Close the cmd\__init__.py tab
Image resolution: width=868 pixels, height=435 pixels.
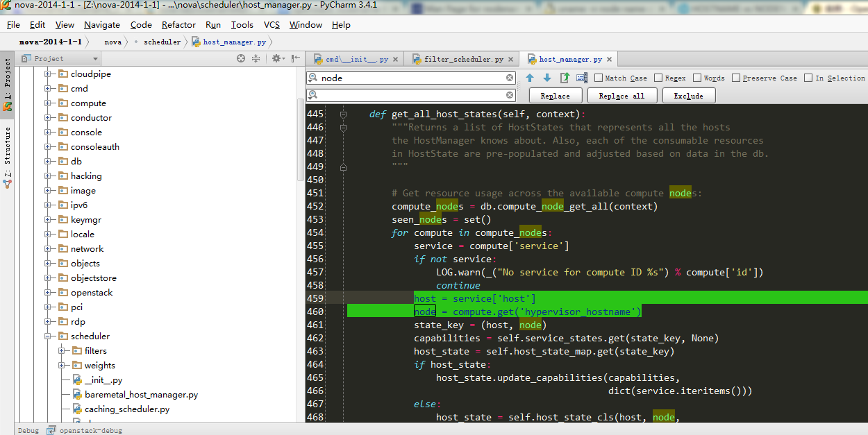pyautogui.click(x=397, y=60)
